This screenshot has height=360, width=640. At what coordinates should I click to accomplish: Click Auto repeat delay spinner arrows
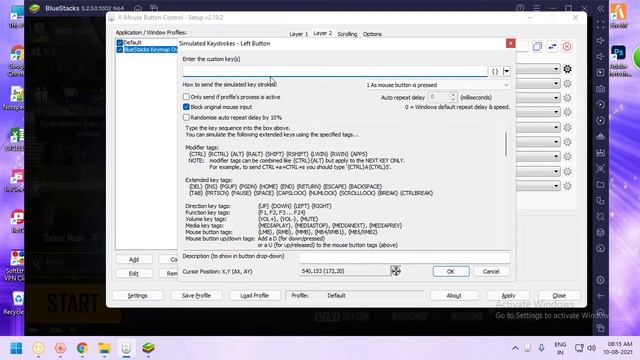pos(453,97)
